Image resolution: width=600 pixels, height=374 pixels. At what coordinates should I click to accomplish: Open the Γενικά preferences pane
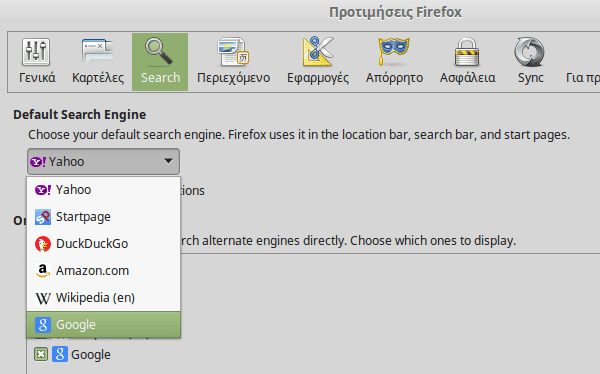[x=37, y=62]
